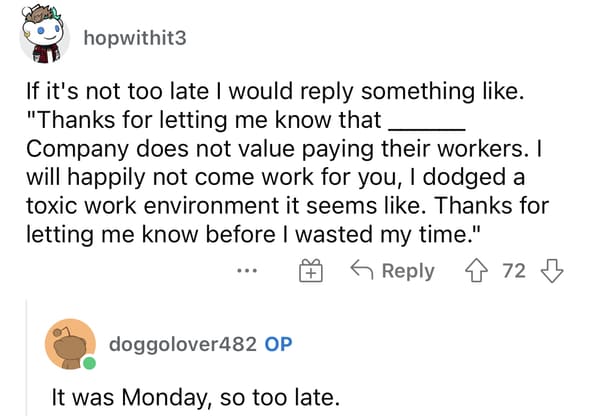The width and height of the screenshot is (599, 416).
Task: Open hopwithit3's snoo avatar
Action: point(44,35)
